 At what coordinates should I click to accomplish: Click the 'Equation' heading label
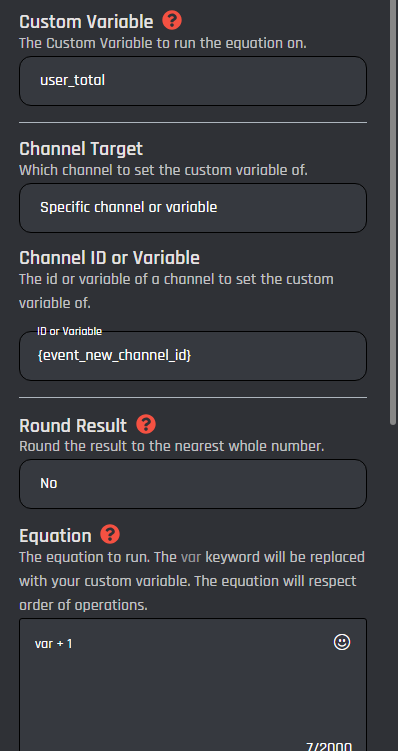coord(55,536)
